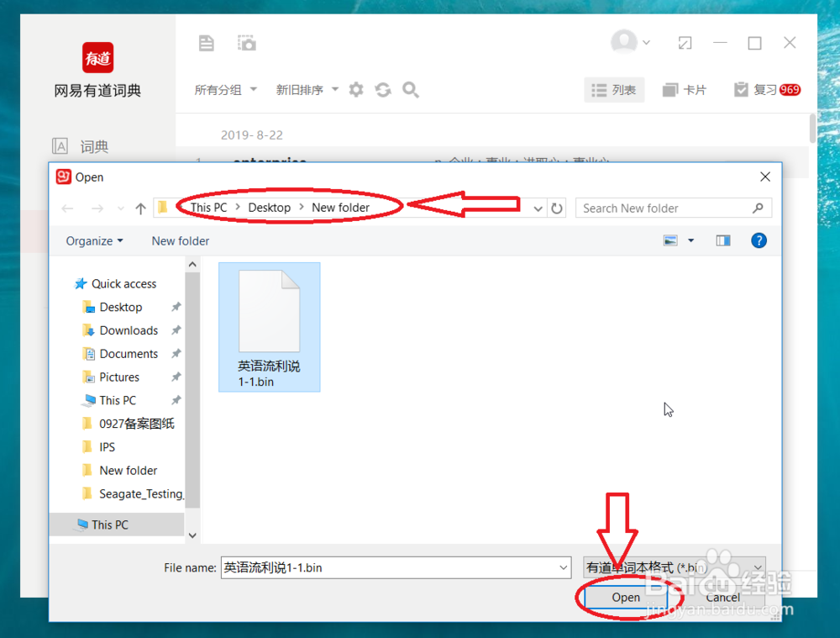Expand the File name dropdown arrow
This screenshot has height=638, width=840.
click(x=563, y=567)
